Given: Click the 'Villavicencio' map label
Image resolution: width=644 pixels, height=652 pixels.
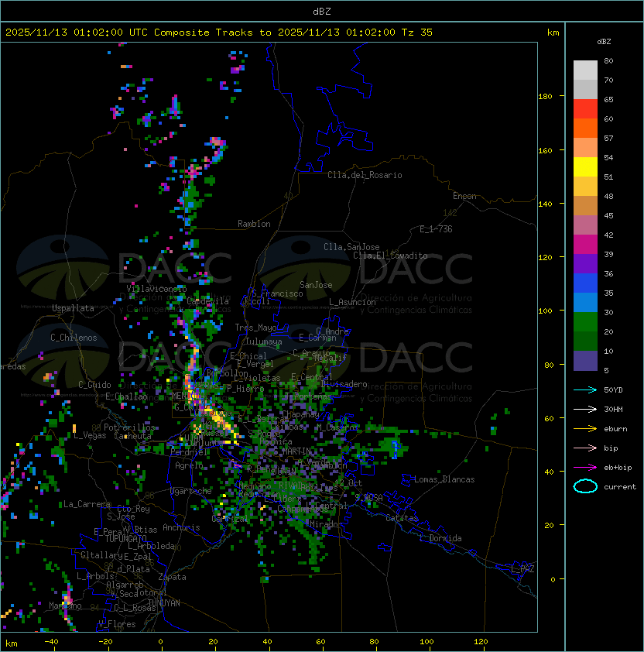Looking at the screenshot, I should pyautogui.click(x=156, y=288).
